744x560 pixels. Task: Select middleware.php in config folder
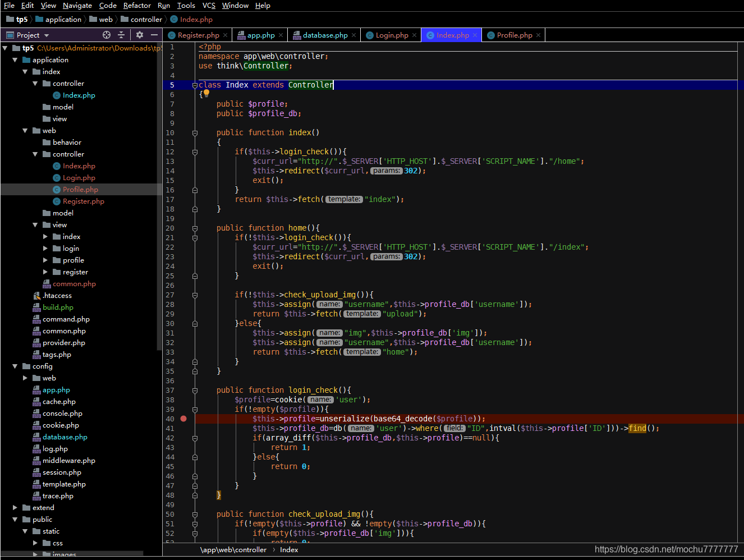[x=69, y=461]
